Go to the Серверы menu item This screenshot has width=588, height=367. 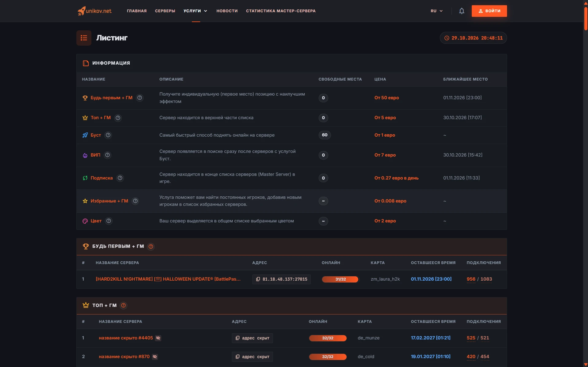point(165,11)
